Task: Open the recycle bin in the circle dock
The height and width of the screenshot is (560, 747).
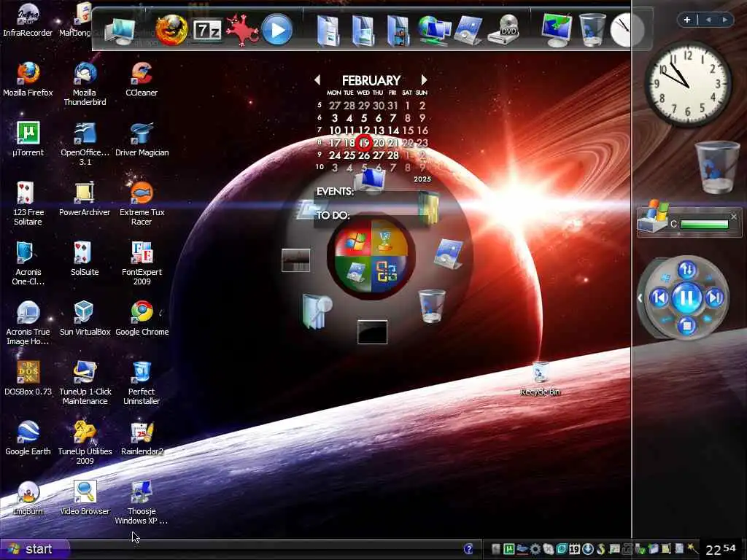Action: click(x=432, y=306)
